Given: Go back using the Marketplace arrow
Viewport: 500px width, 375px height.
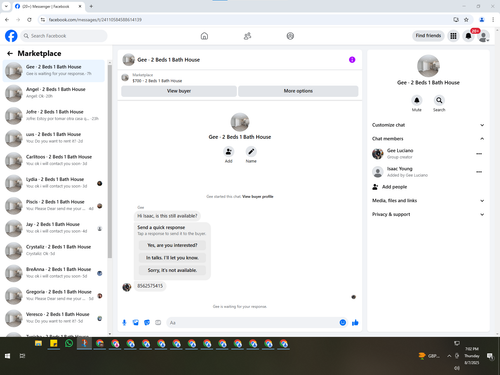Looking at the screenshot, I should (x=10, y=53).
